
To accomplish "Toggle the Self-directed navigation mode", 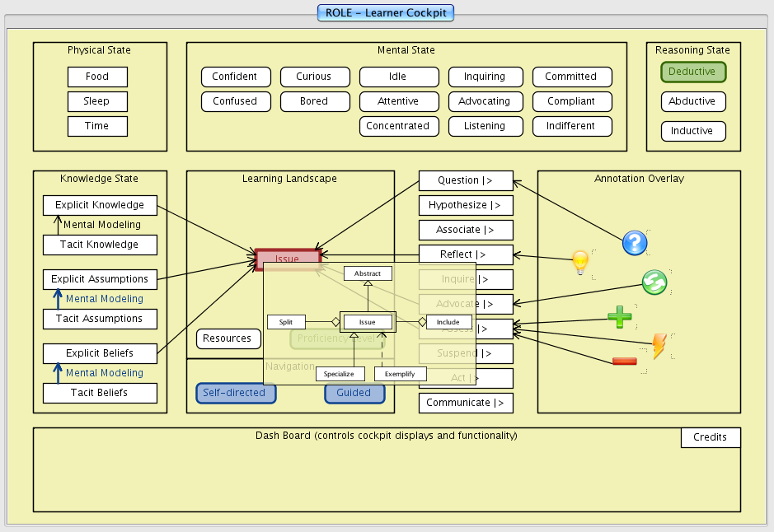I will tap(235, 393).
